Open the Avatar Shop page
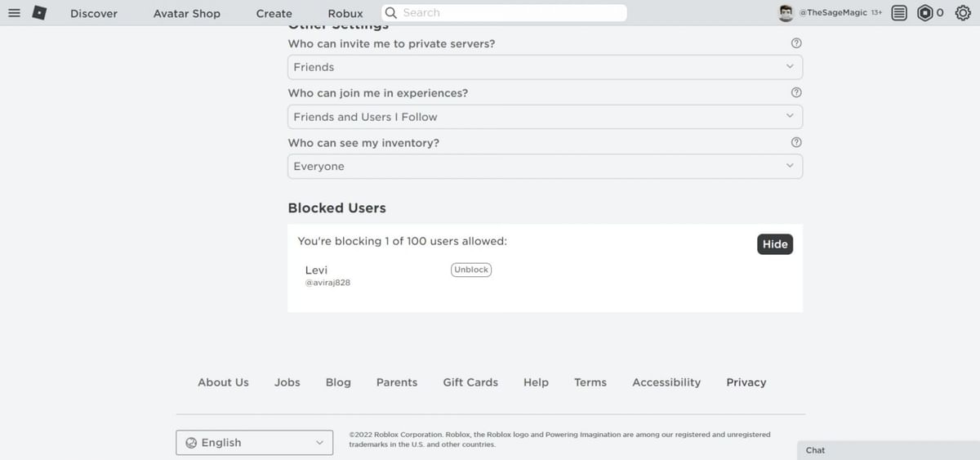 [x=187, y=14]
